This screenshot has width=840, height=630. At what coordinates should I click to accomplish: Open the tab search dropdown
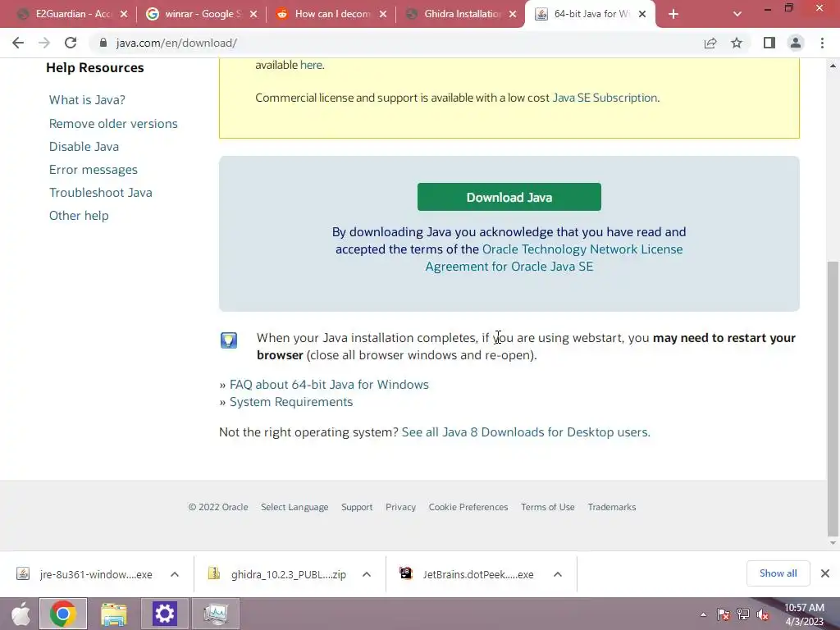(737, 15)
